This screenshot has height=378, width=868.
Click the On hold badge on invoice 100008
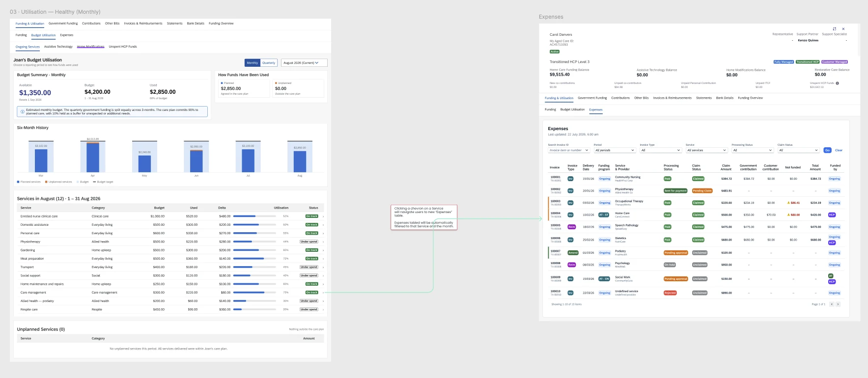point(670,265)
